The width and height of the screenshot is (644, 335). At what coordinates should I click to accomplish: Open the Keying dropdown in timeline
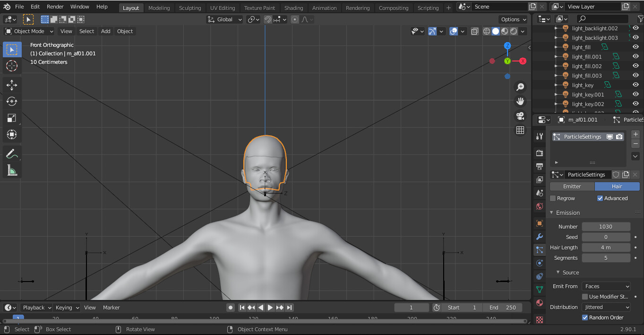66,308
